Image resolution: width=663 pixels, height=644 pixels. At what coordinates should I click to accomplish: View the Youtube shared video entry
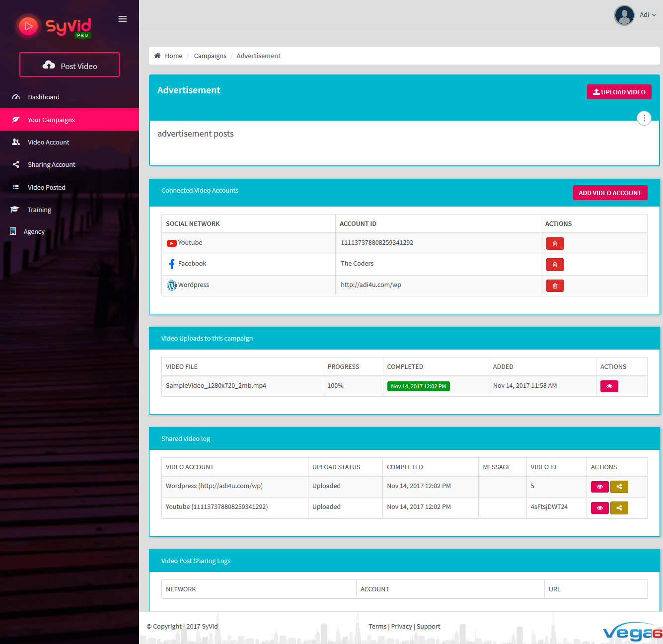tap(599, 507)
